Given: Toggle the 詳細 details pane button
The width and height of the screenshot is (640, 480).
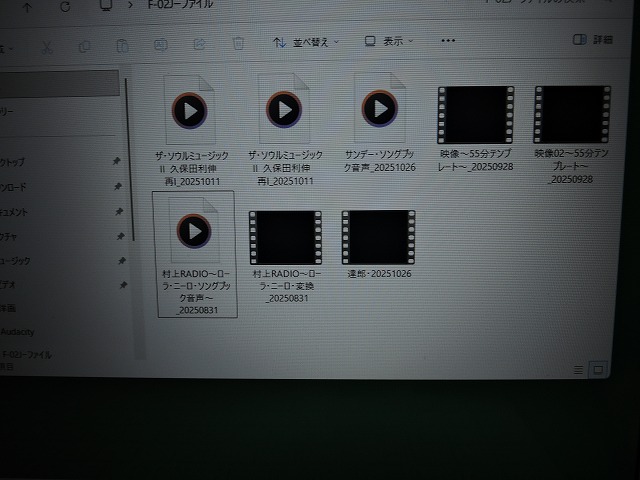Looking at the screenshot, I should 593,40.
